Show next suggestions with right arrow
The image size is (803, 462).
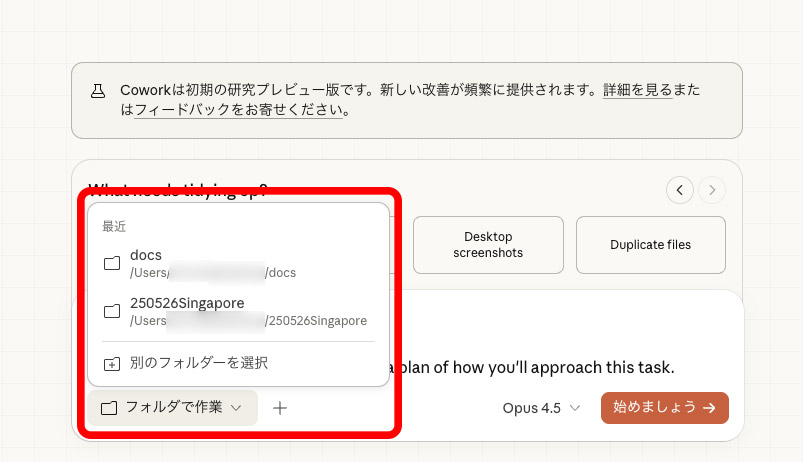[x=712, y=189]
